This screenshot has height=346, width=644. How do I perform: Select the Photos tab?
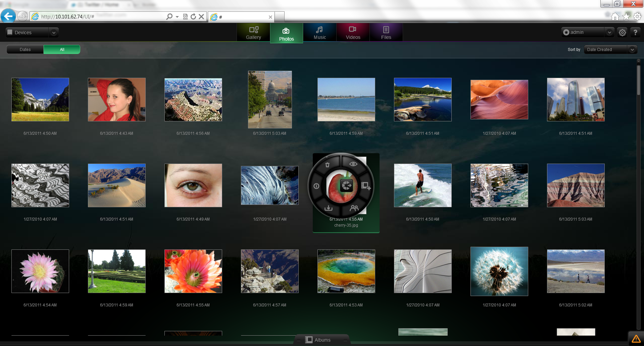286,33
